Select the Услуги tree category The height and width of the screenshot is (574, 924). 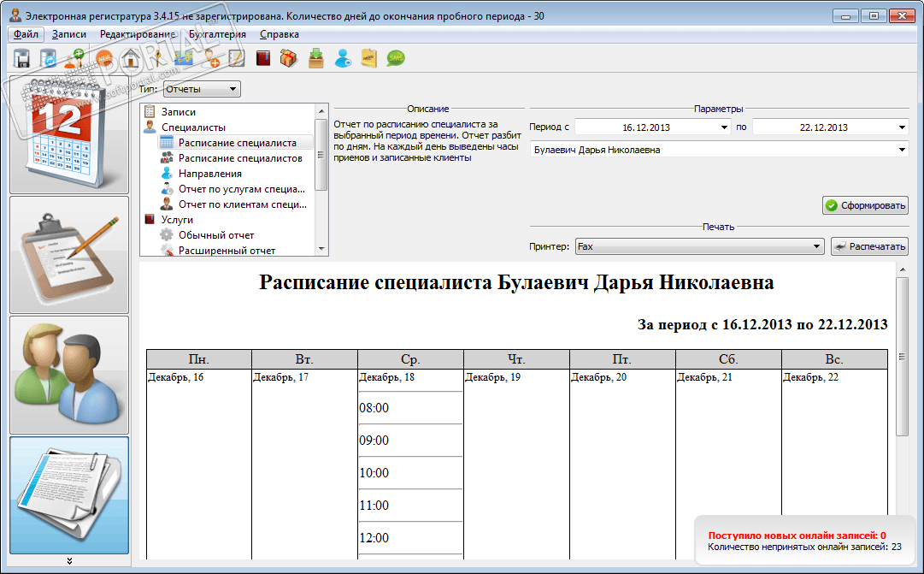pyautogui.click(x=177, y=220)
